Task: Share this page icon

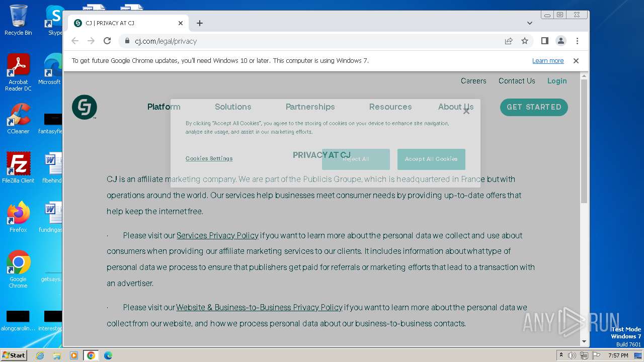Action: tap(509, 41)
